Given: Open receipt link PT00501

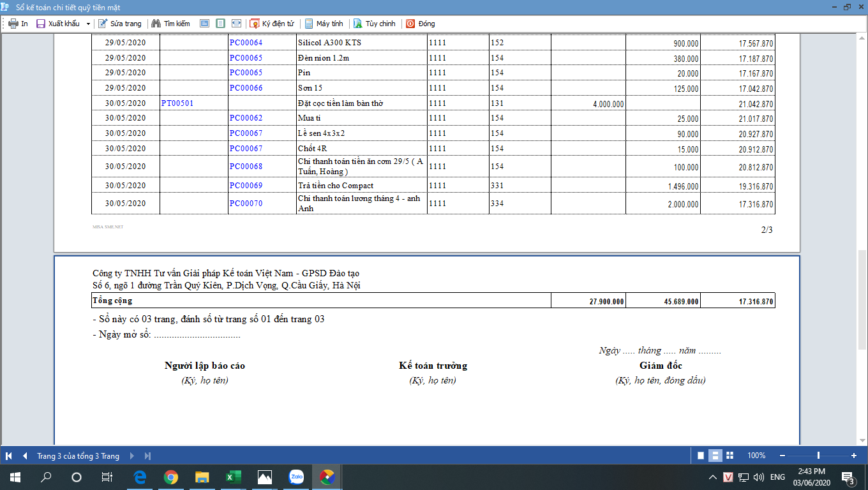Looking at the screenshot, I should [177, 103].
